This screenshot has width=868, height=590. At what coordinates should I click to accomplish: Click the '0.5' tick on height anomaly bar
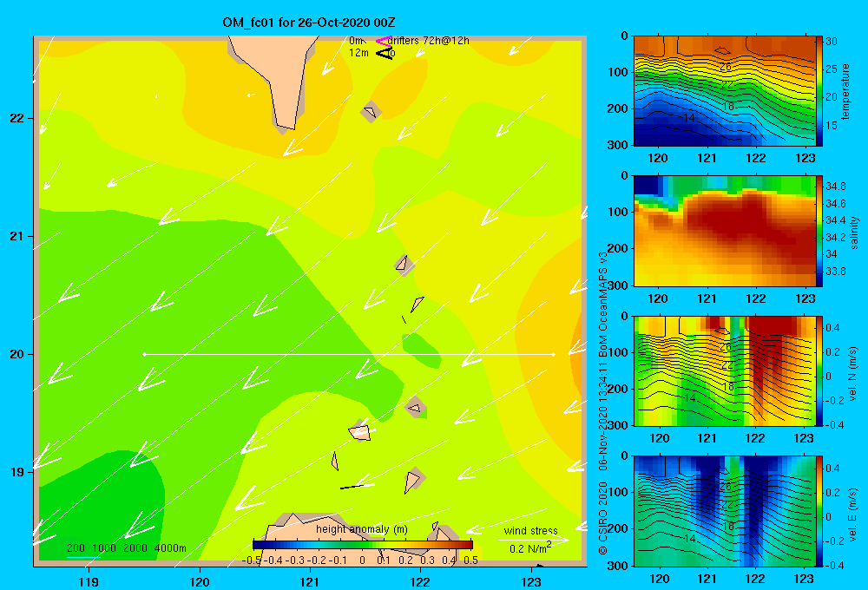click(471, 560)
